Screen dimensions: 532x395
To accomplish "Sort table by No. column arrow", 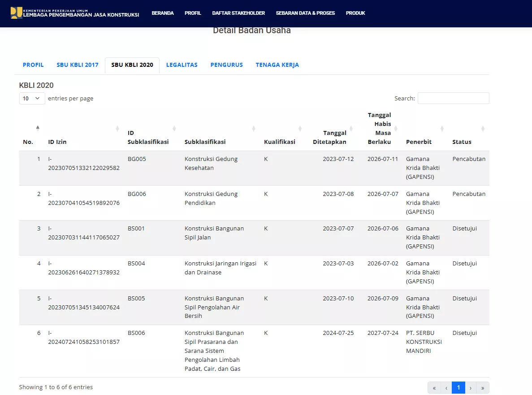I will click(38, 128).
